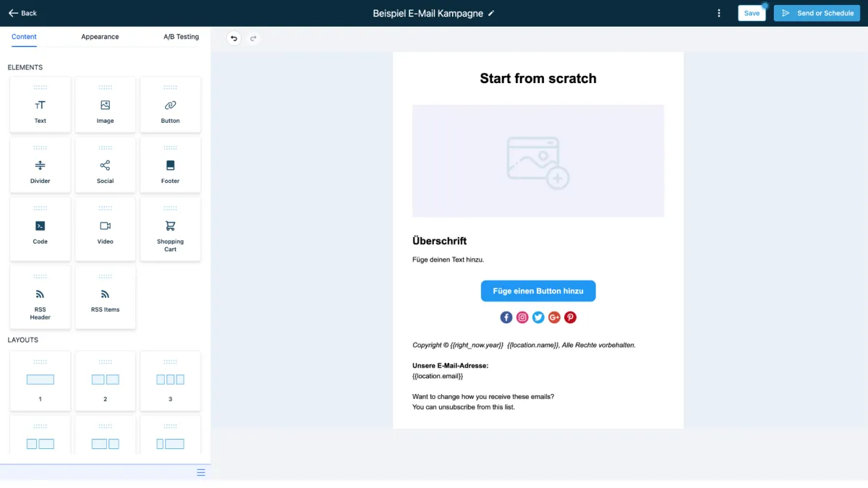Select the 1-column layout

[41, 381]
